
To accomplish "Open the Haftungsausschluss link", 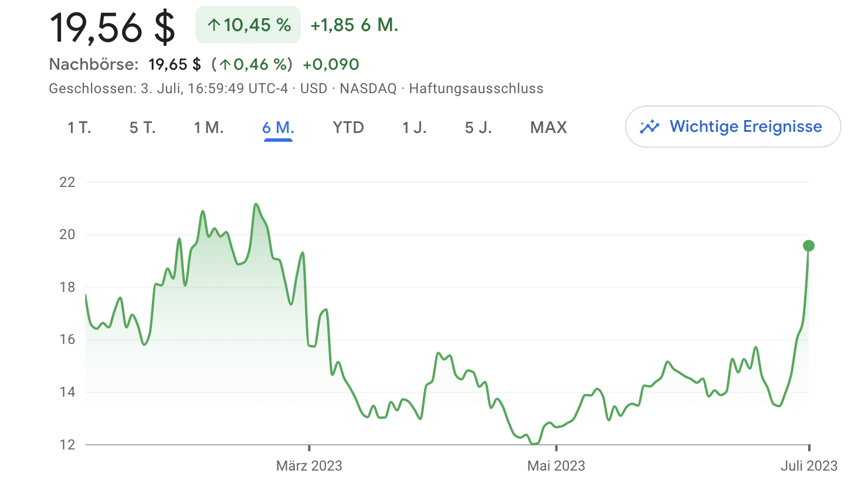I will click(x=476, y=88).
